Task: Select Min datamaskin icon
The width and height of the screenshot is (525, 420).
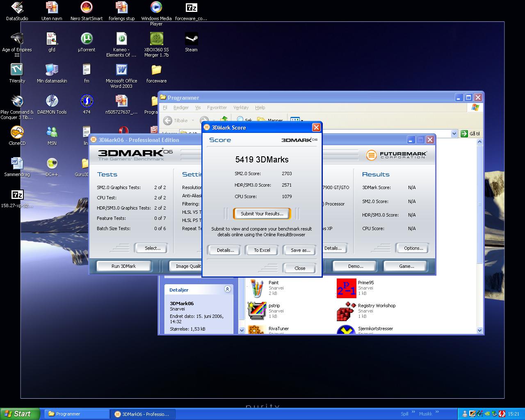Action: pyautogui.click(x=52, y=73)
